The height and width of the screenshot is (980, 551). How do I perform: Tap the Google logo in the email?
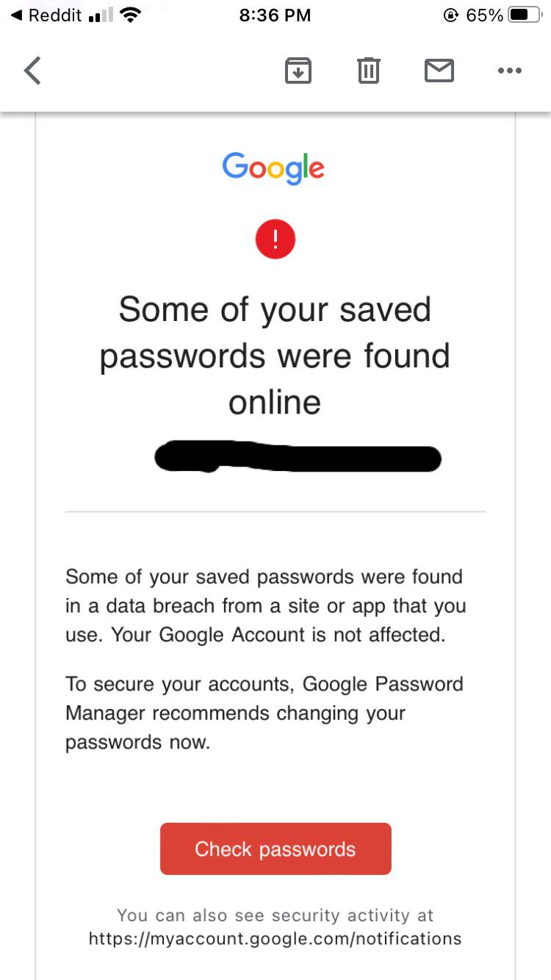273,167
